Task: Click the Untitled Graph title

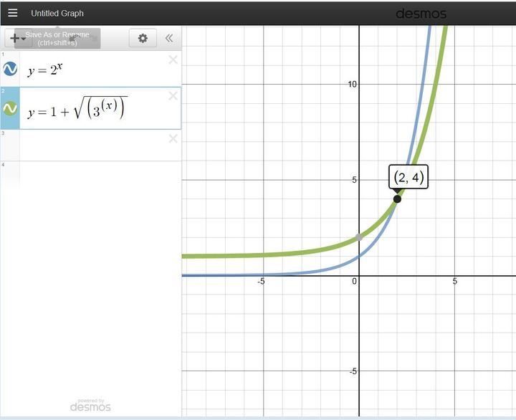Action: [x=57, y=13]
